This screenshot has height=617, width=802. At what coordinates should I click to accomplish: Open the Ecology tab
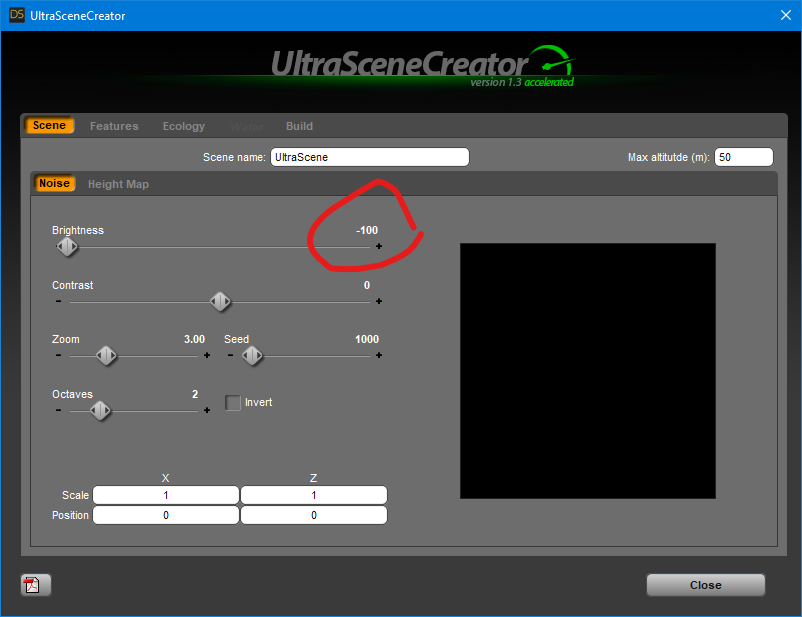coord(184,126)
